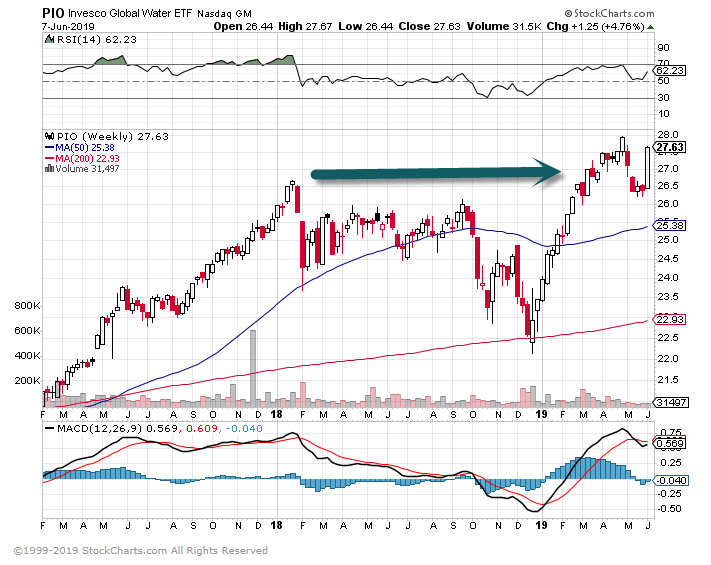Click the small RSI icon beside RSI(14)
Viewport: 711px width, 565px height.
click(49, 39)
